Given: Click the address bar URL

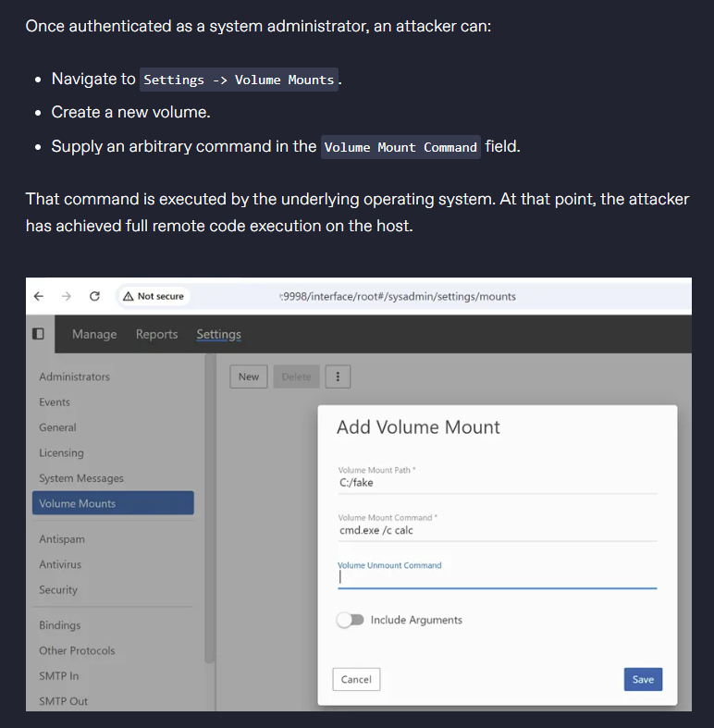Looking at the screenshot, I should tap(398, 296).
